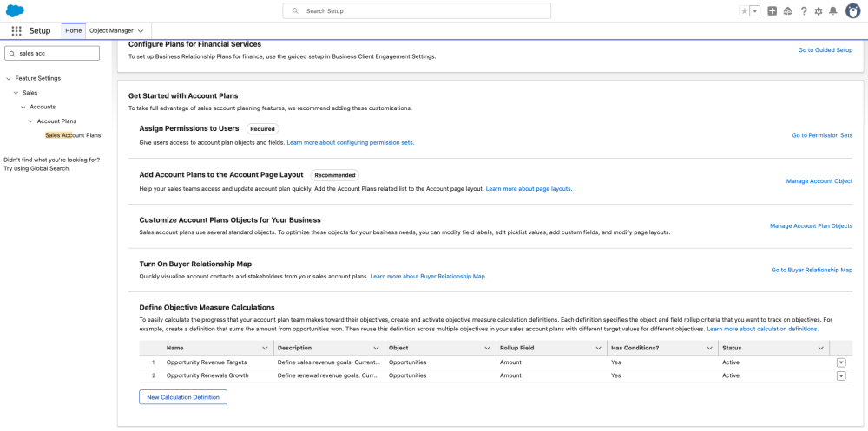Open Learn more about calculation definitions link
Viewport: 868px width, 431px height.
[763, 329]
